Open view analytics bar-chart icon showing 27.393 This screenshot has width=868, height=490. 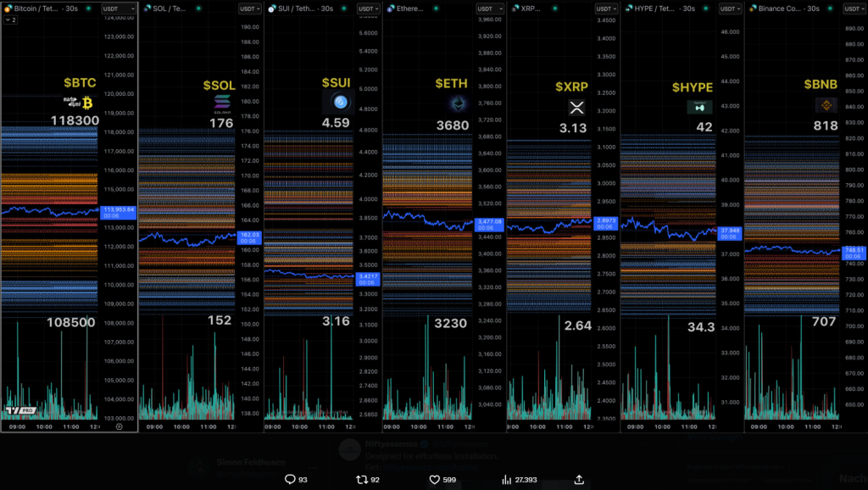[x=507, y=480]
